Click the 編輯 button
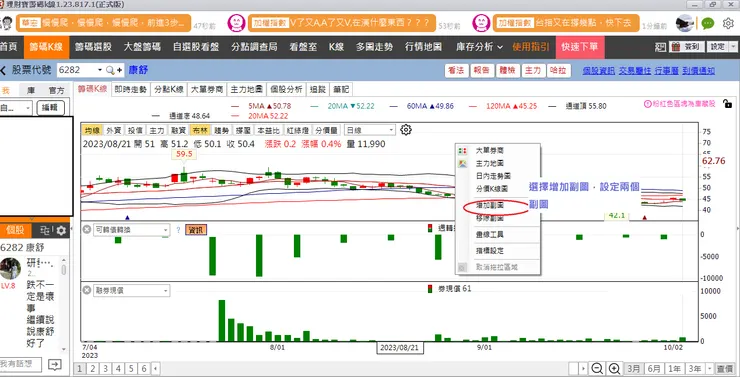The width and height of the screenshot is (740, 377). coord(50,108)
